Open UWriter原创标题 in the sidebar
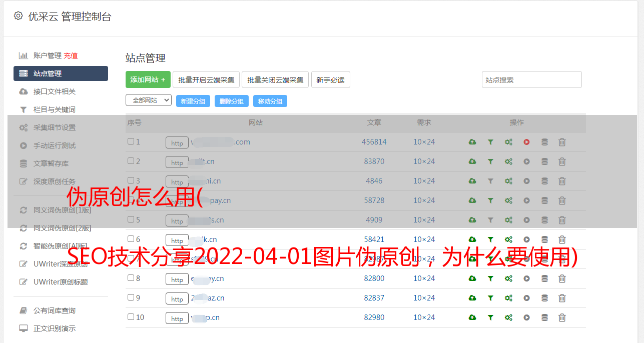644x343 pixels. pos(61,282)
